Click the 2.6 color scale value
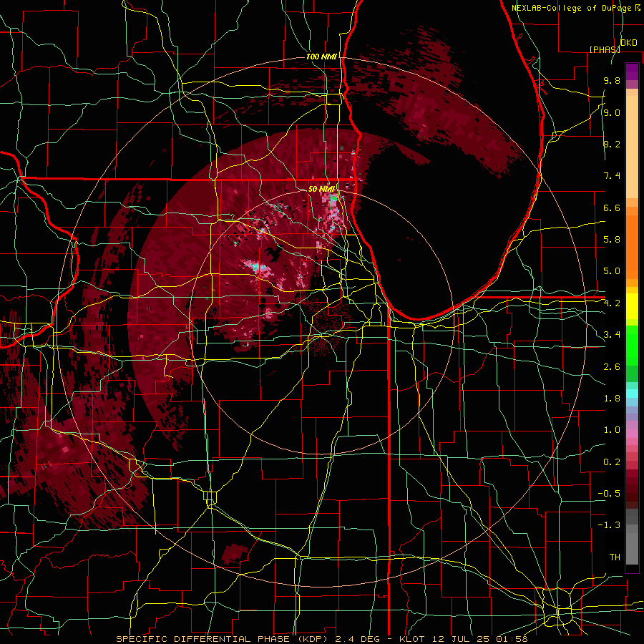The height and width of the screenshot is (644, 644). (612, 367)
